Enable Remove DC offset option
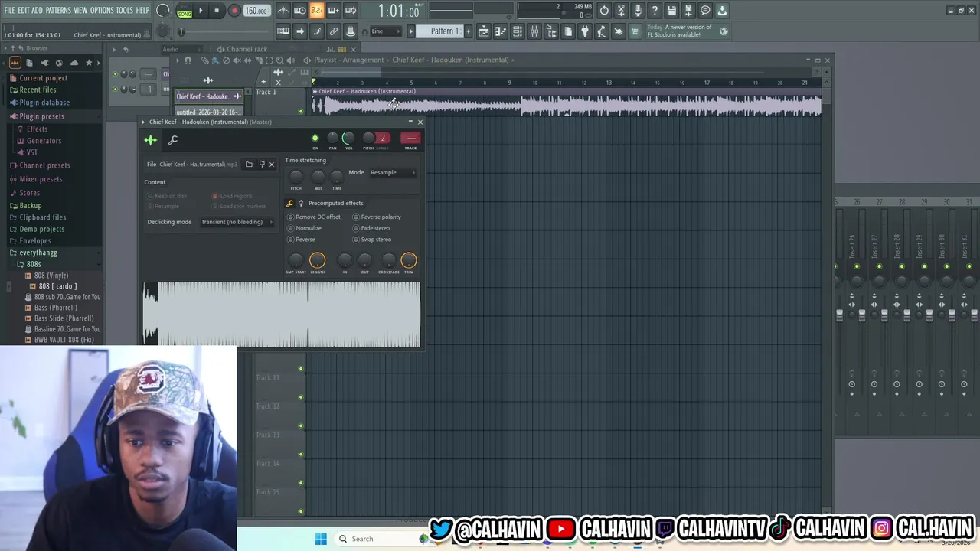 tap(314, 217)
